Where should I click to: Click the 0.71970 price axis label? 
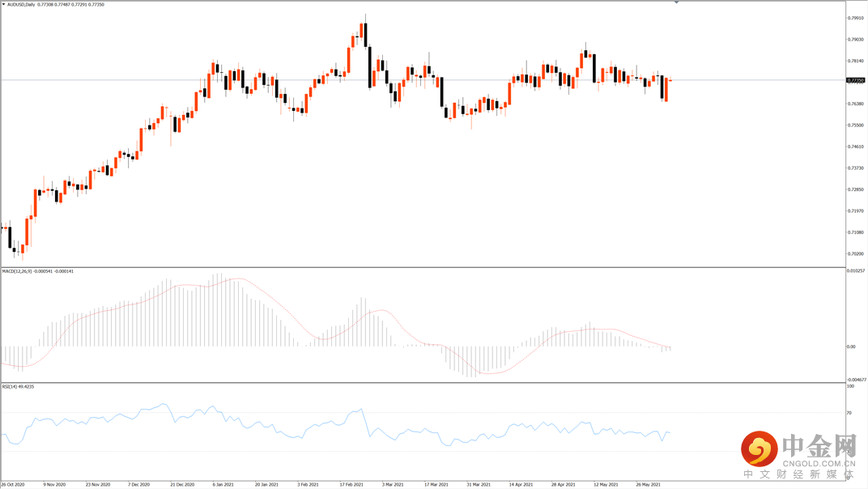click(x=855, y=211)
